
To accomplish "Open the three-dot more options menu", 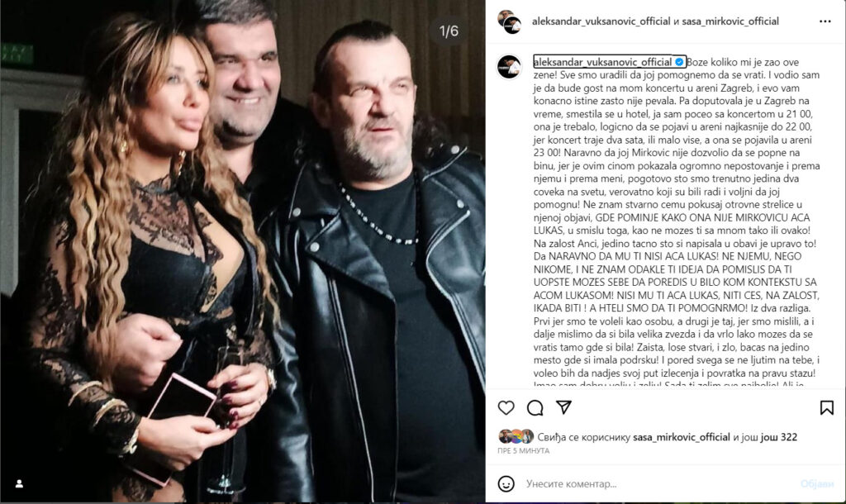I will point(825,21).
